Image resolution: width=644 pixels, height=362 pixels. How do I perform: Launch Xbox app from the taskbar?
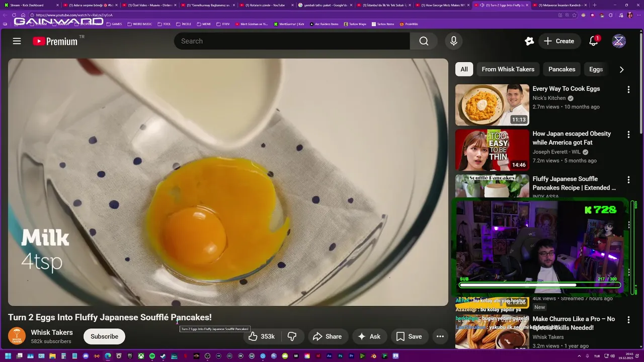[x=141, y=356]
